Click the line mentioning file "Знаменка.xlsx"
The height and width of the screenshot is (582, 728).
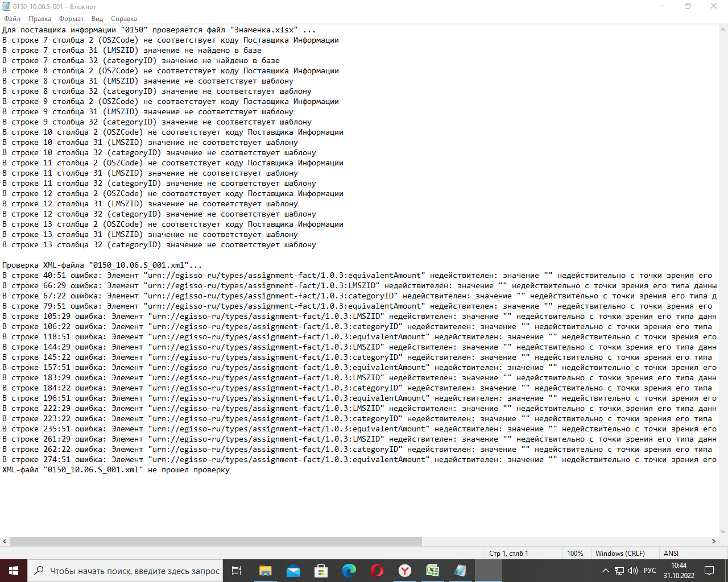(x=159, y=30)
